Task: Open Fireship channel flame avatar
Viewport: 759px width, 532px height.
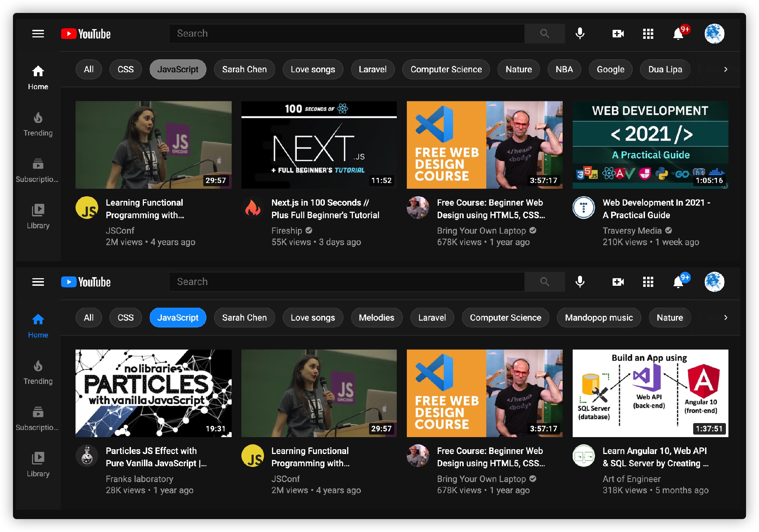Action: coord(253,207)
